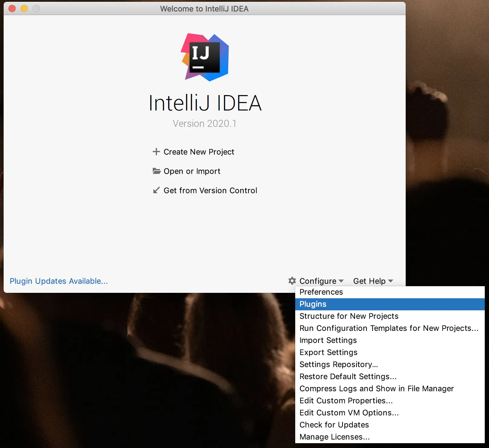Click the IntelliJ IDEA logo
The image size is (489, 448).
[205, 57]
